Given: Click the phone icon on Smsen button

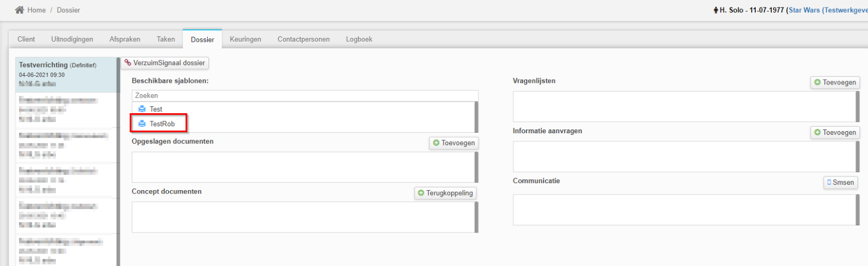Looking at the screenshot, I should pyautogui.click(x=829, y=183).
